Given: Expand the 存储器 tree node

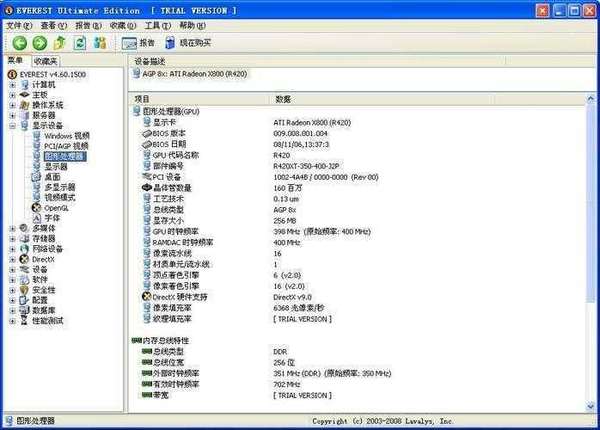Looking at the screenshot, I should [12, 239].
